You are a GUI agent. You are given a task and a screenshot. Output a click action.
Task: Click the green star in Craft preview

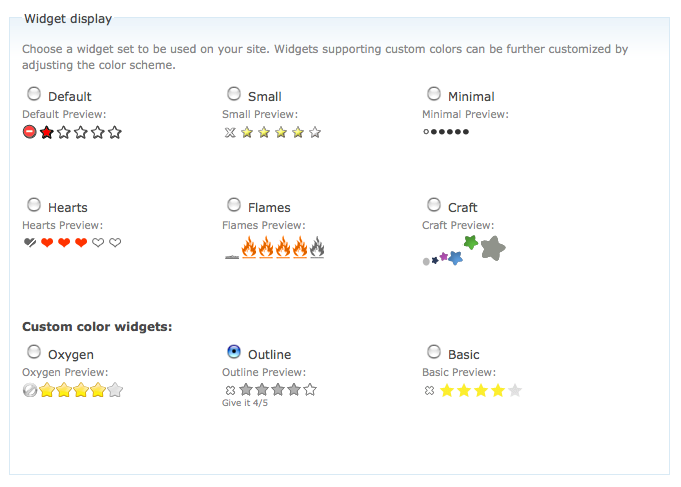coord(471,242)
